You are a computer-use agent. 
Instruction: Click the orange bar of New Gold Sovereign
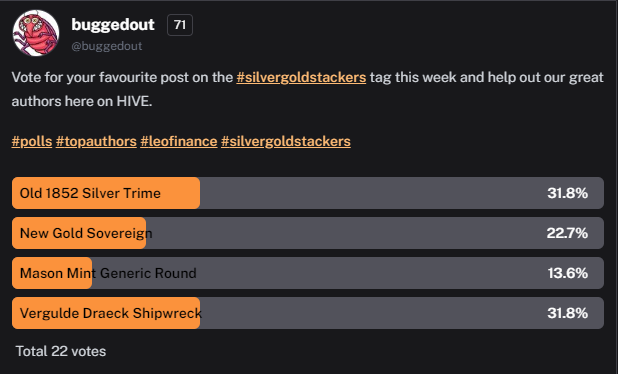pyautogui.click(x=79, y=233)
